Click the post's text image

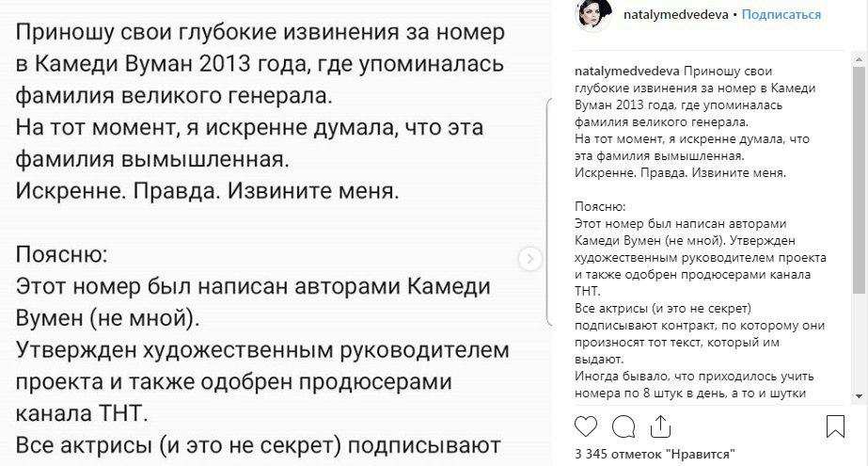(263, 235)
